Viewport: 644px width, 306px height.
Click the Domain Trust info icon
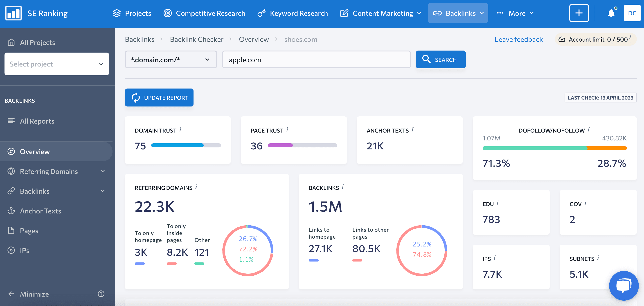click(x=180, y=130)
